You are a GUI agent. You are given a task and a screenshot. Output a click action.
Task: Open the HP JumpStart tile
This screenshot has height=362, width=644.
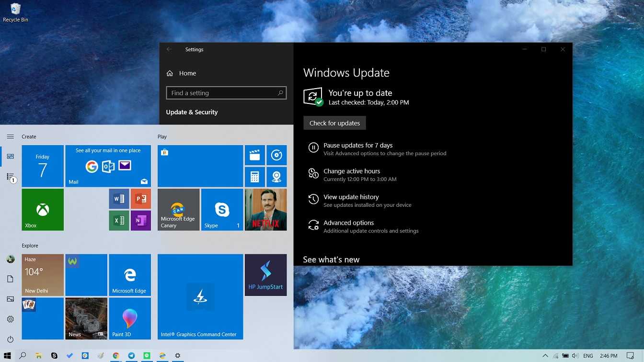[x=265, y=275]
